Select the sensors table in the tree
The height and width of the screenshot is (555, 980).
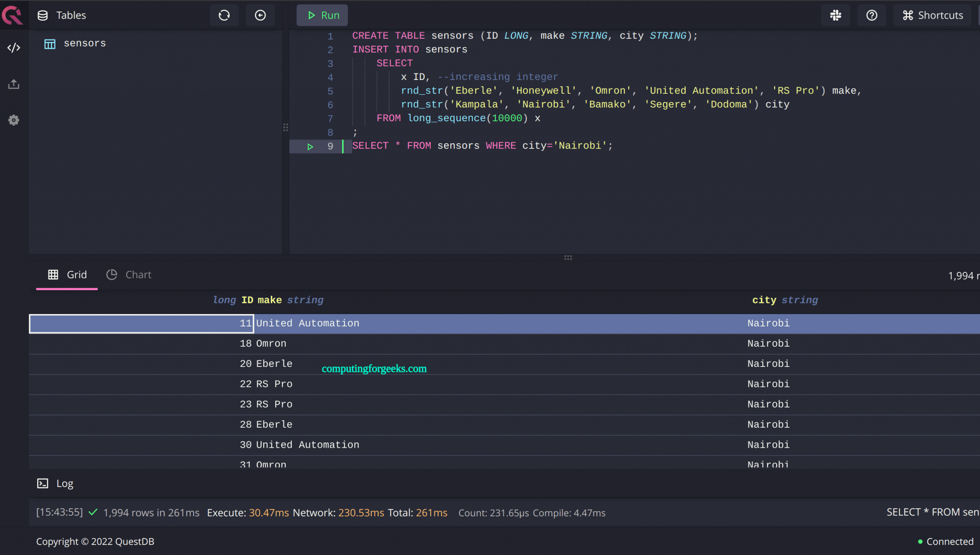85,43
